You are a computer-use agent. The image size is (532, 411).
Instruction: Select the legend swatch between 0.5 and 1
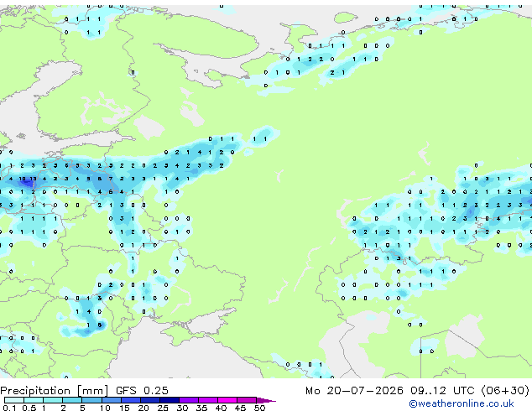pyautogui.click(x=34, y=400)
